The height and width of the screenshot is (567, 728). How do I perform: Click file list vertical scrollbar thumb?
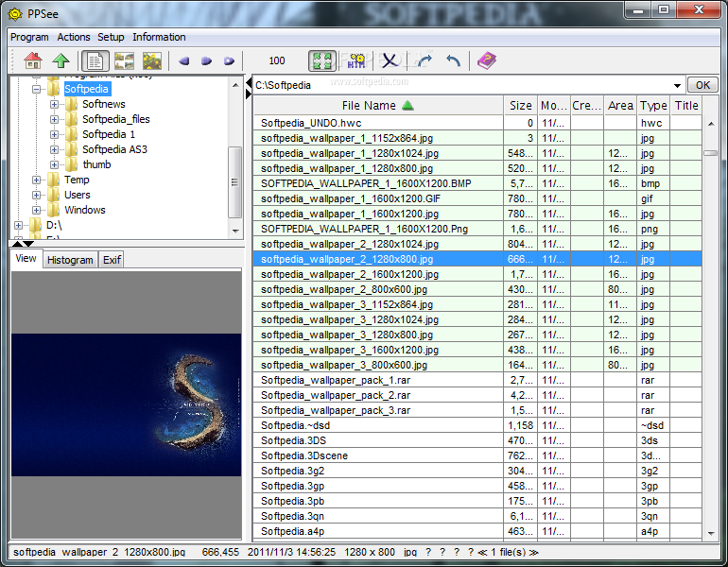tap(710, 153)
